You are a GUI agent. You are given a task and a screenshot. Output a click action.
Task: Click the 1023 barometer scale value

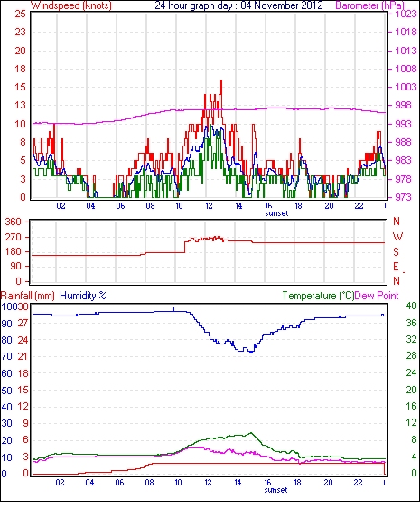pyautogui.click(x=406, y=14)
